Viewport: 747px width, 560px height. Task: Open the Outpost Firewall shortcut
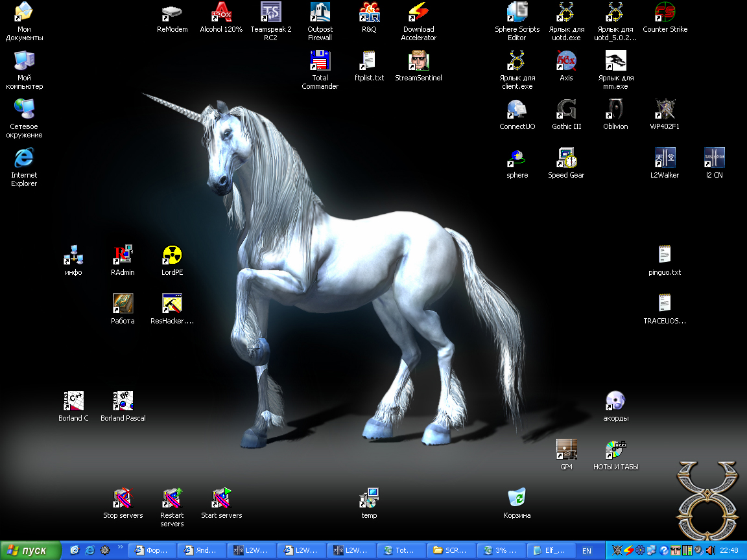pos(320,12)
